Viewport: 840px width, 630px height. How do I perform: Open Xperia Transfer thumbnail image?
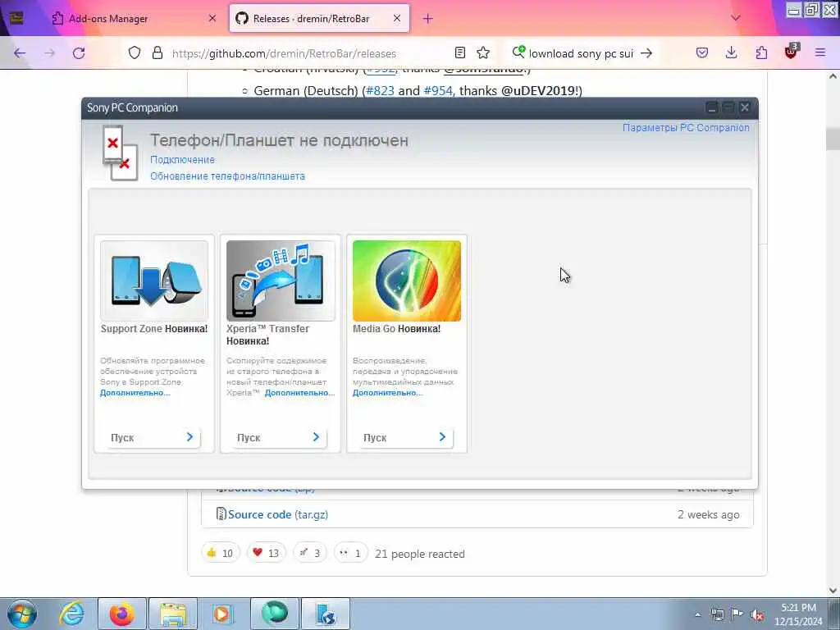(x=281, y=281)
